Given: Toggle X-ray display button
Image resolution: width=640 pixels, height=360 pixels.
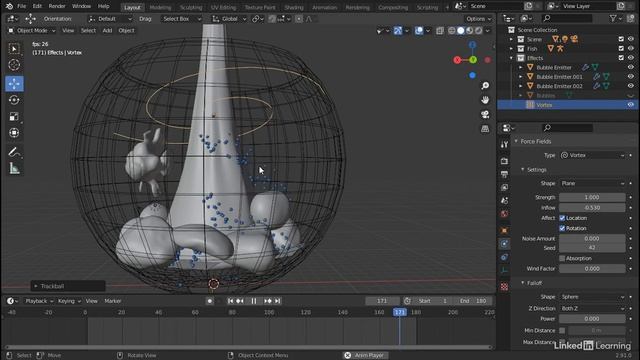Looking at the screenshot, I should pyautogui.click(x=440, y=31).
